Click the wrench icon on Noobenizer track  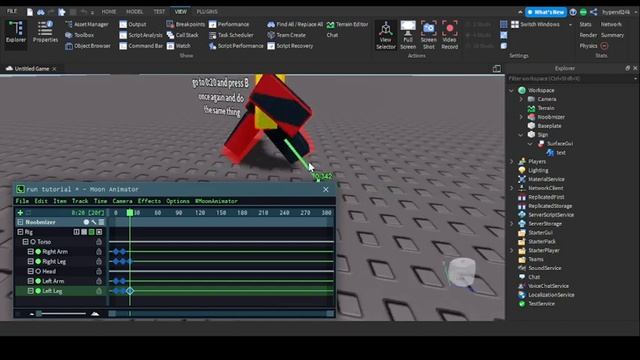[x=94, y=222]
